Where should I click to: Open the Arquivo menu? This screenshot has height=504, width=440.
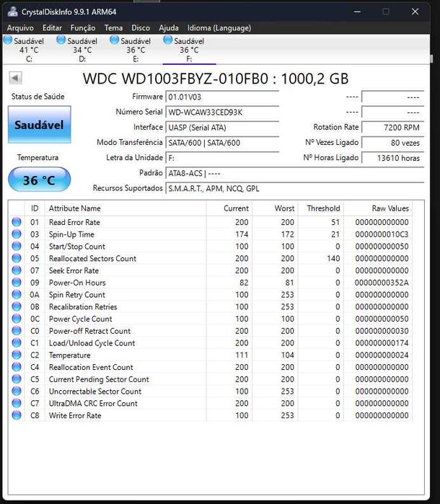point(20,28)
